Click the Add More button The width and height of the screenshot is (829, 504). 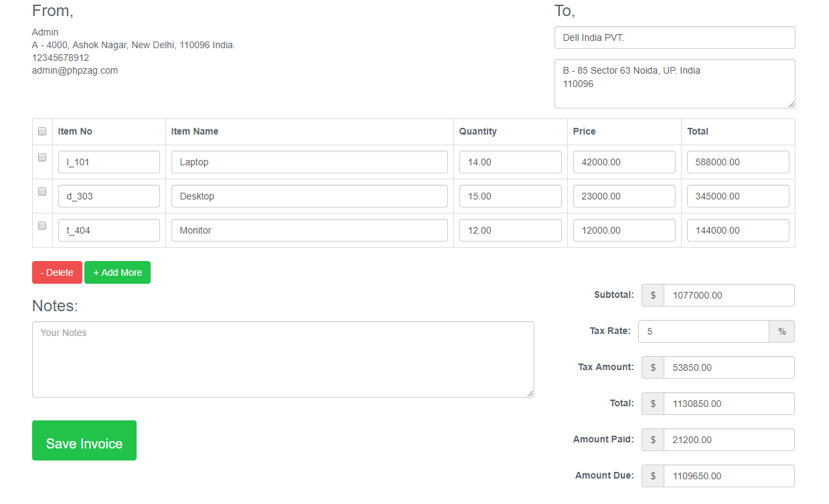117,272
